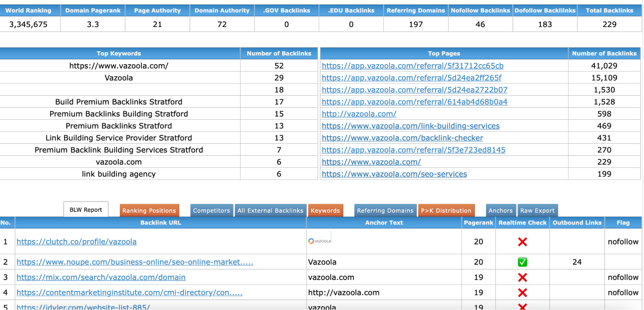
Task: Click the red X for mix.com row
Action: coord(522,277)
